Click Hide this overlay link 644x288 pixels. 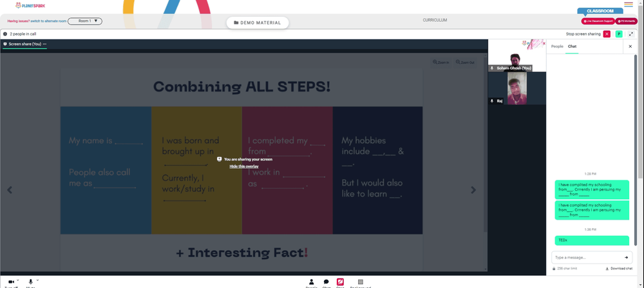click(244, 166)
